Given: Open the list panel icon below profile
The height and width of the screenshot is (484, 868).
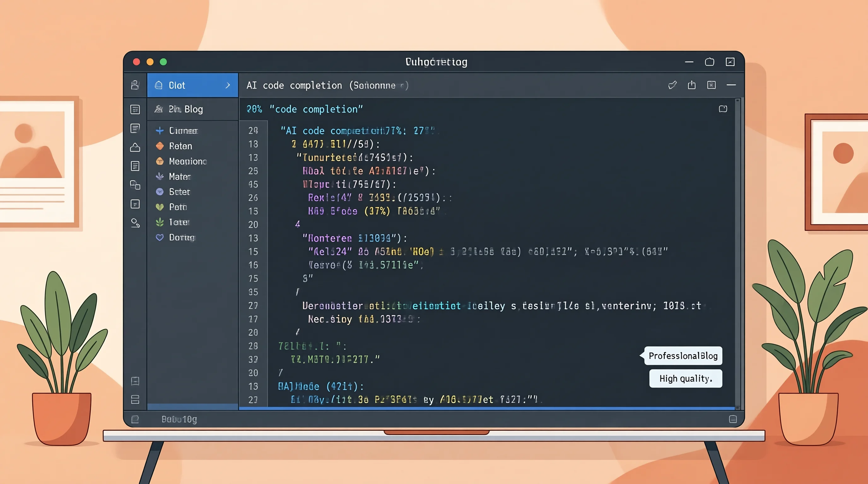Looking at the screenshot, I should 135,109.
